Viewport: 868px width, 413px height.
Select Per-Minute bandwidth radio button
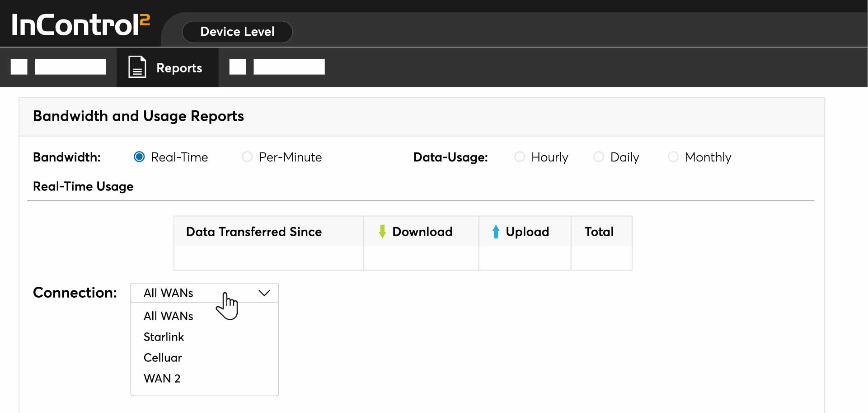(247, 157)
